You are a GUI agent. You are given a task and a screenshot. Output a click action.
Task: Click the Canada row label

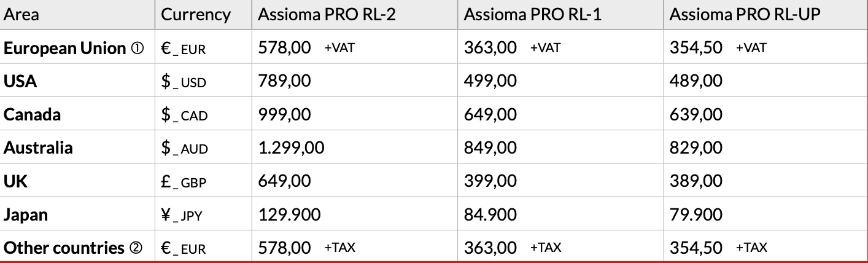tap(33, 114)
